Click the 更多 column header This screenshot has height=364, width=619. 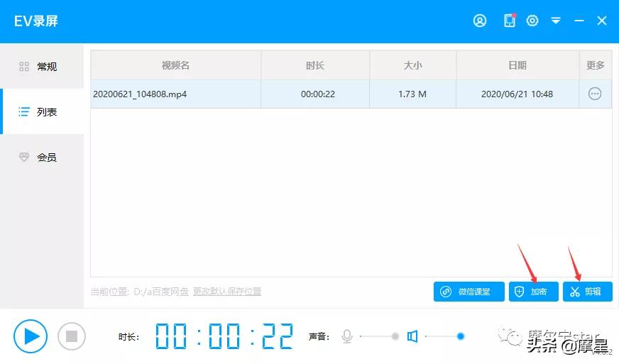[596, 65]
